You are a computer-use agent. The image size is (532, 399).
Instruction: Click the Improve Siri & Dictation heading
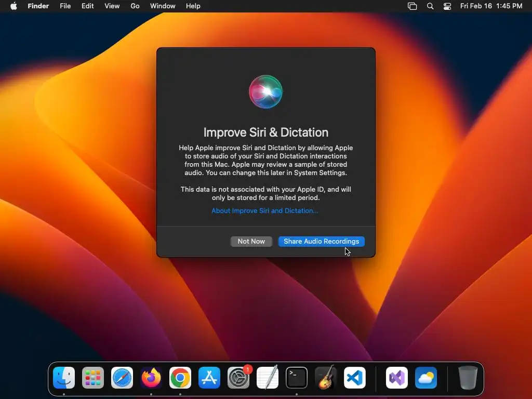point(266,132)
